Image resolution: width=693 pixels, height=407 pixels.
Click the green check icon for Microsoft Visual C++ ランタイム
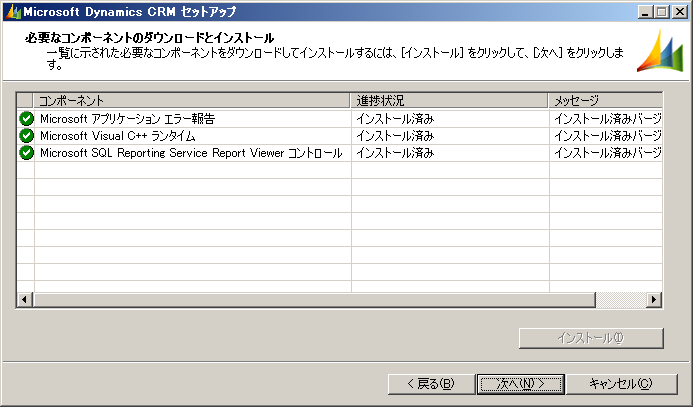(27, 135)
